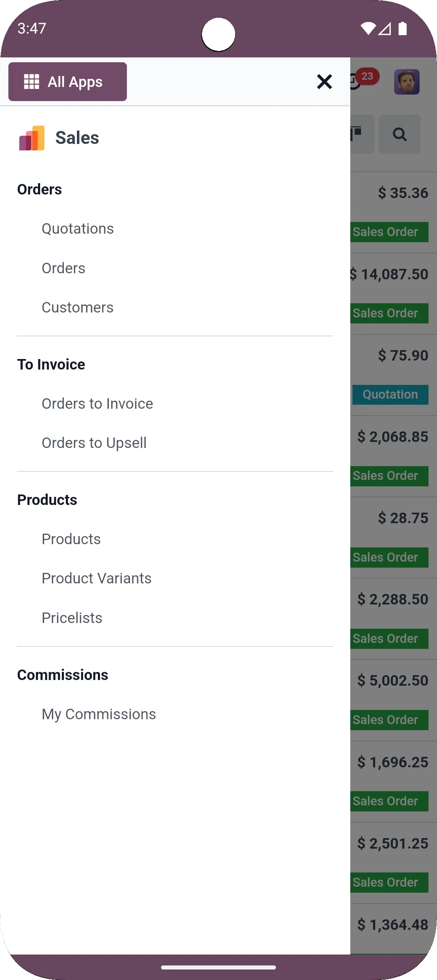Open My Commissions

click(99, 714)
